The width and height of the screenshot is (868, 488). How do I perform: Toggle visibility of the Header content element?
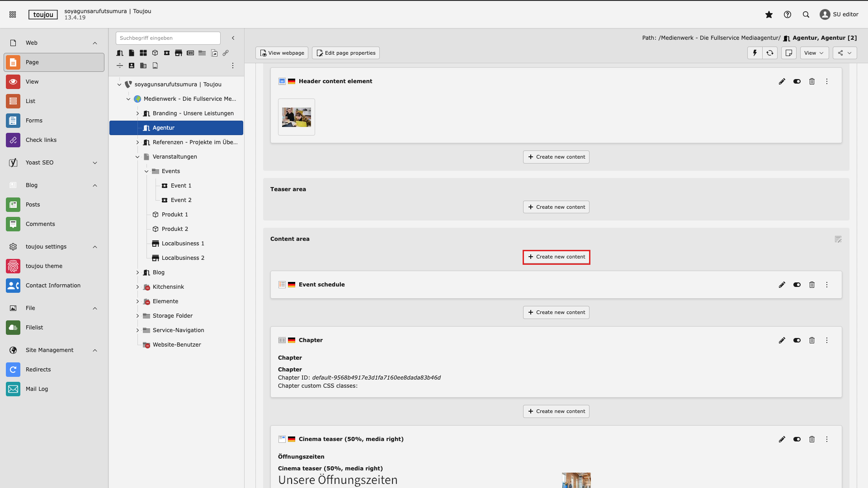click(x=797, y=81)
